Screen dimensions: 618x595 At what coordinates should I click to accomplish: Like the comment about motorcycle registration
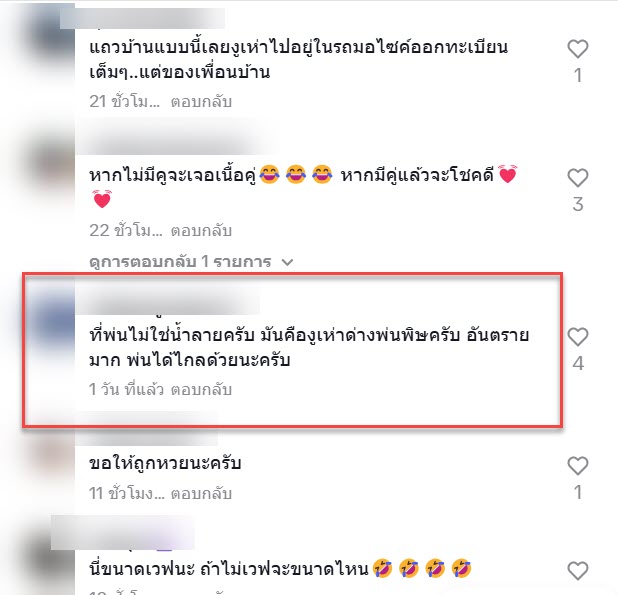click(578, 49)
